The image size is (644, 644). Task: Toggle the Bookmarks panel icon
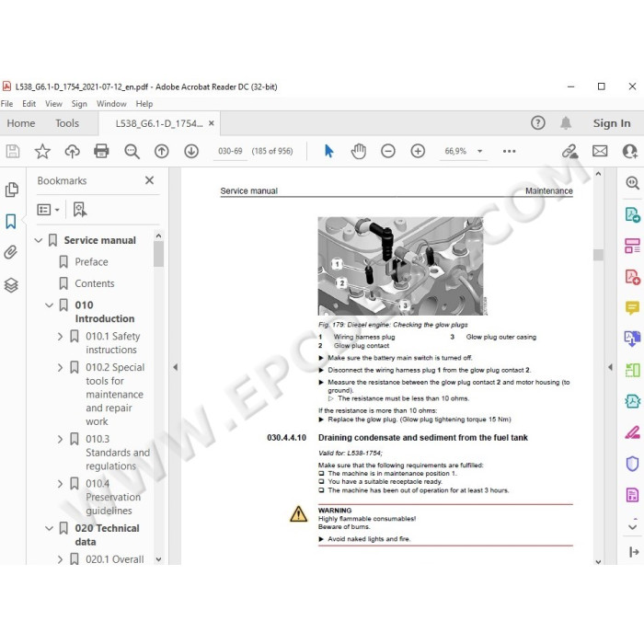pyautogui.click(x=11, y=222)
